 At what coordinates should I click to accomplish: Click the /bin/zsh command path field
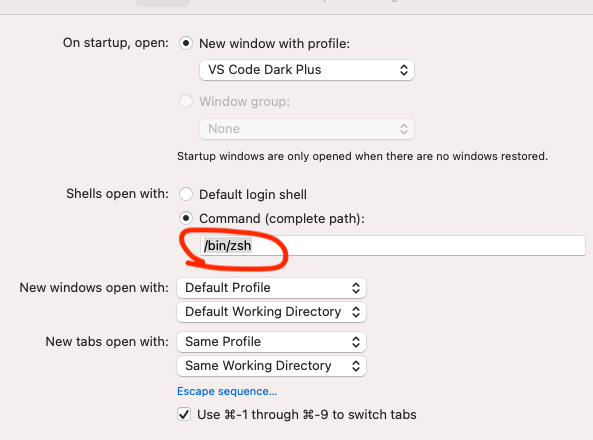click(x=393, y=246)
